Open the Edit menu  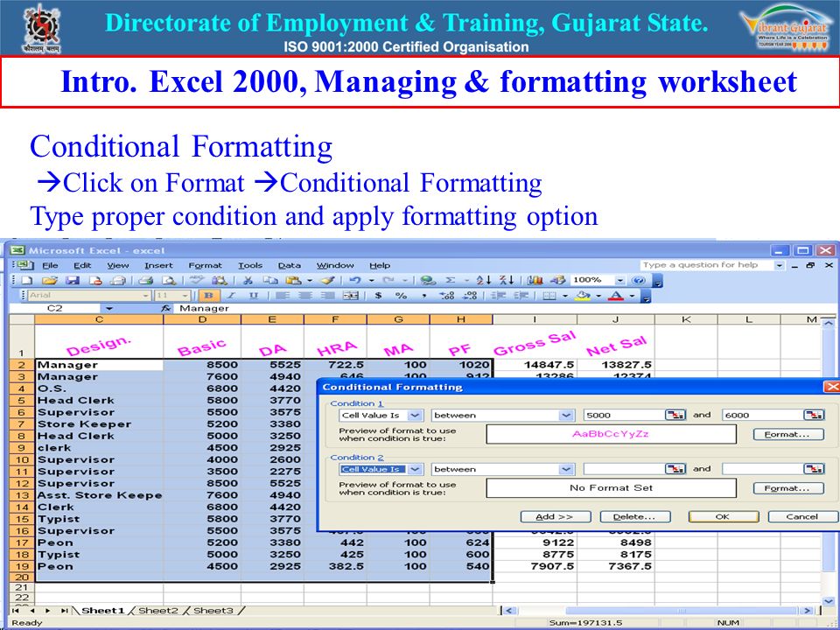point(82,265)
